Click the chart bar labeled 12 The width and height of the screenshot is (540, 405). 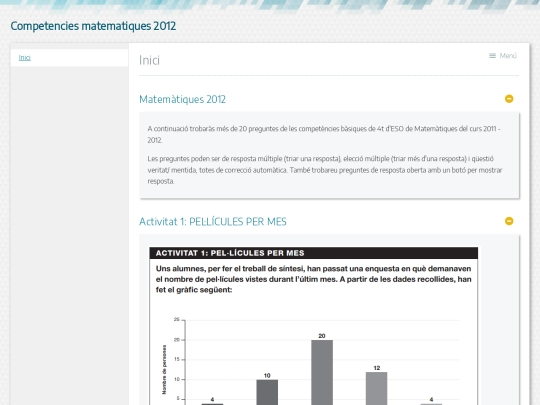(376, 388)
